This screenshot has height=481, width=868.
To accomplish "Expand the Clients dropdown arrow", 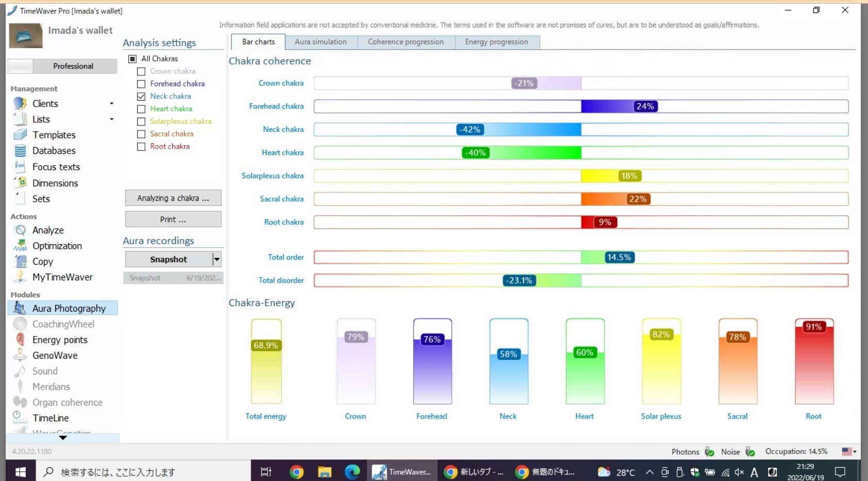I will pos(111,104).
